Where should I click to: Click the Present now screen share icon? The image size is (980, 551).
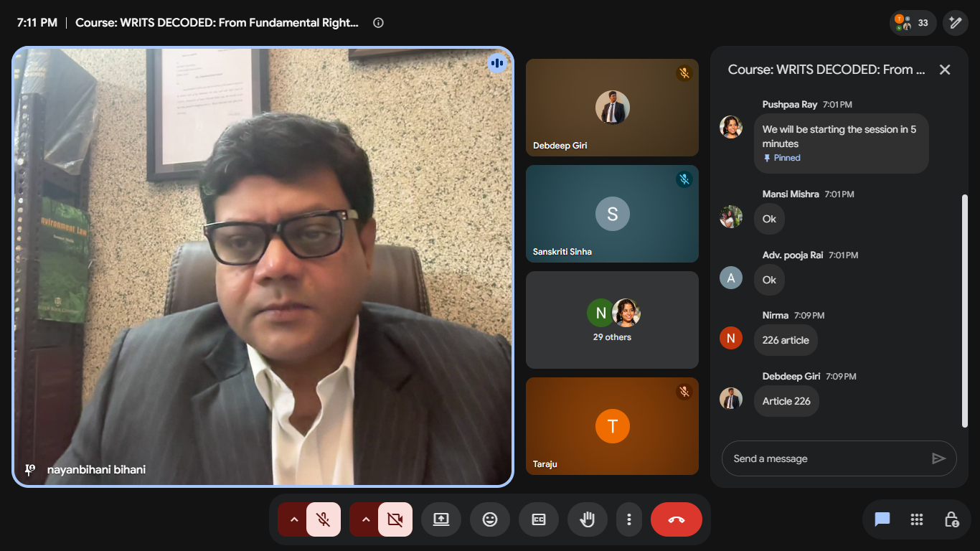tap(441, 519)
